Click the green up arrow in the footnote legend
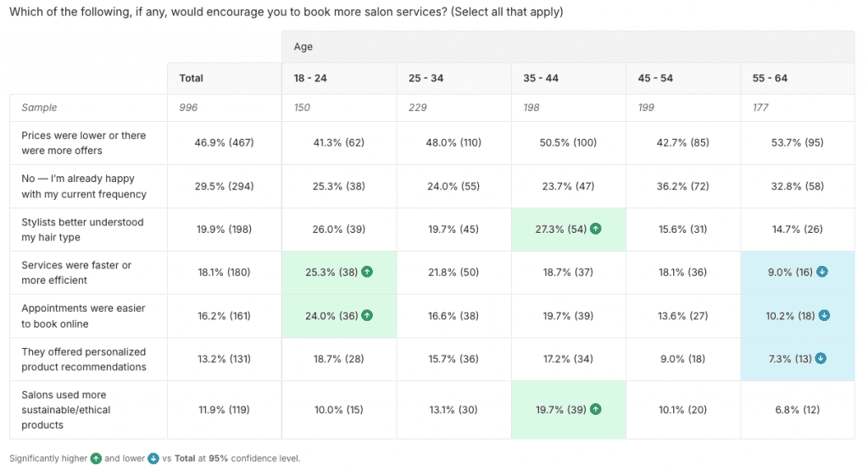Viewport: 868px width, 470px height. pos(97,459)
